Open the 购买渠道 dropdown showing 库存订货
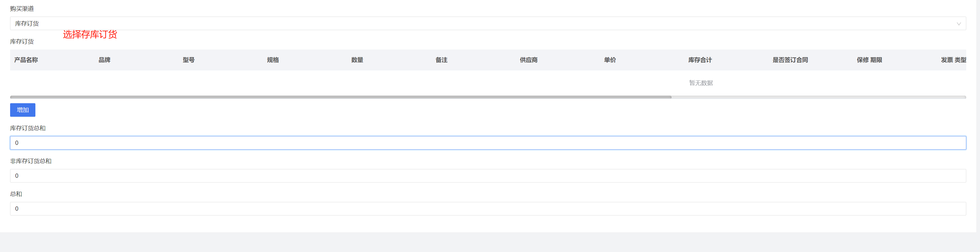The image size is (980, 252). 488,23
